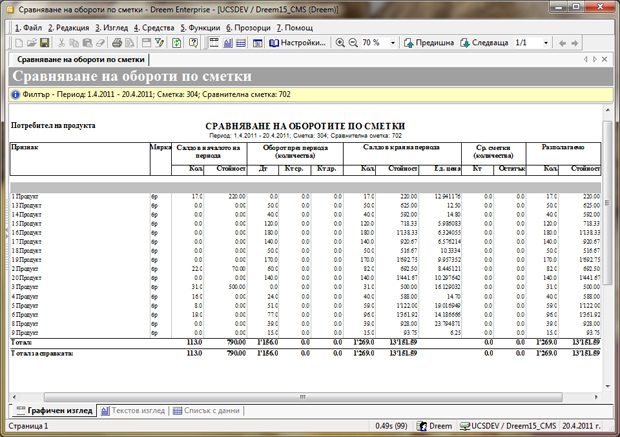The height and width of the screenshot is (437, 620).
Task: Cut using the scissors icon
Action: tap(61, 43)
